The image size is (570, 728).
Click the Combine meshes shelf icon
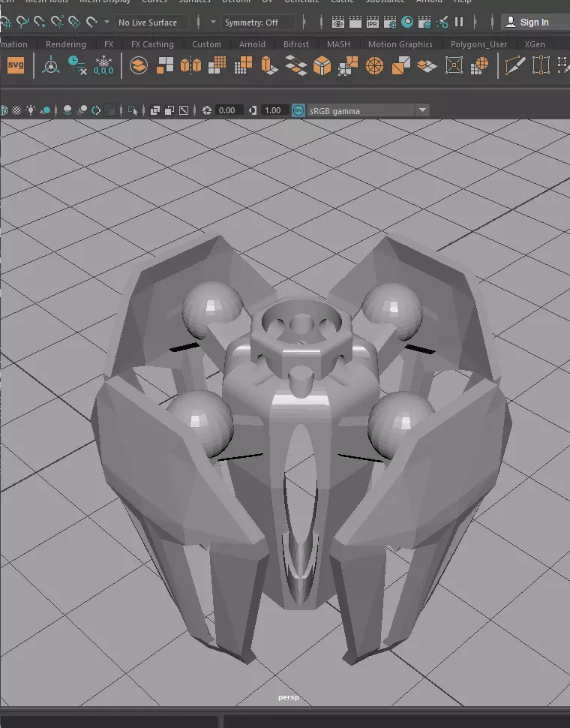click(139, 65)
